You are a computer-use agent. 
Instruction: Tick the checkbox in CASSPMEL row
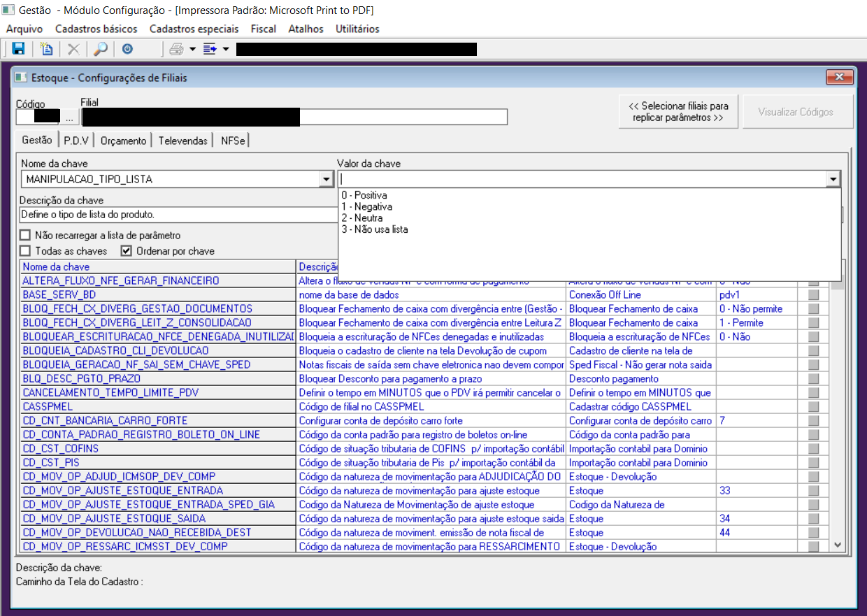pyautogui.click(x=813, y=407)
